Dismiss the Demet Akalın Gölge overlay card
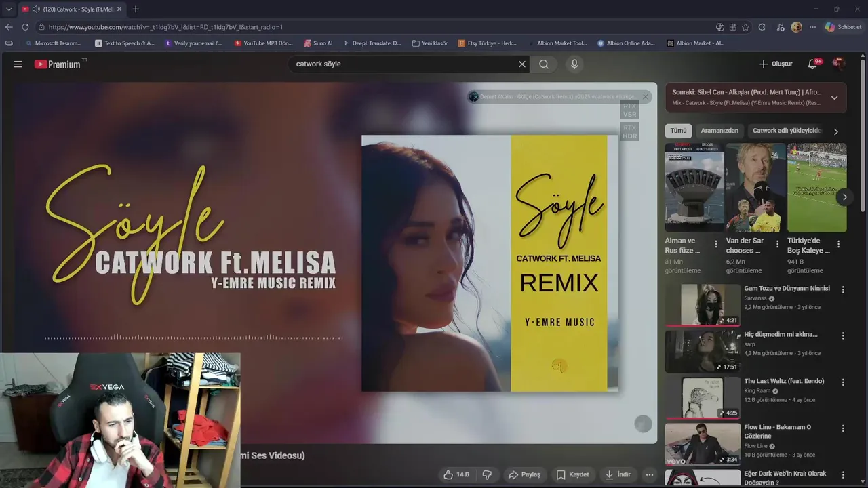868x488 pixels. point(645,97)
